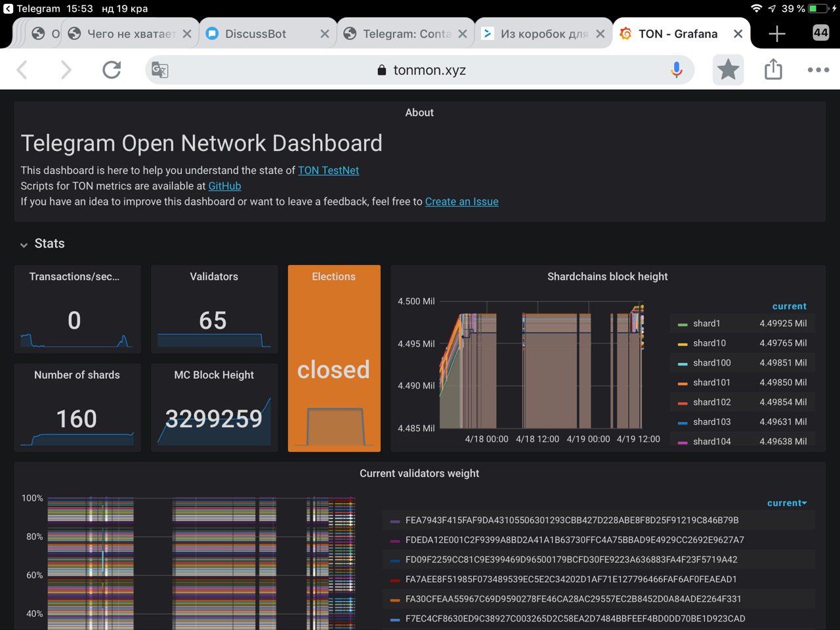
Task: Toggle validator FEA7943F series in legend
Action: click(x=572, y=520)
